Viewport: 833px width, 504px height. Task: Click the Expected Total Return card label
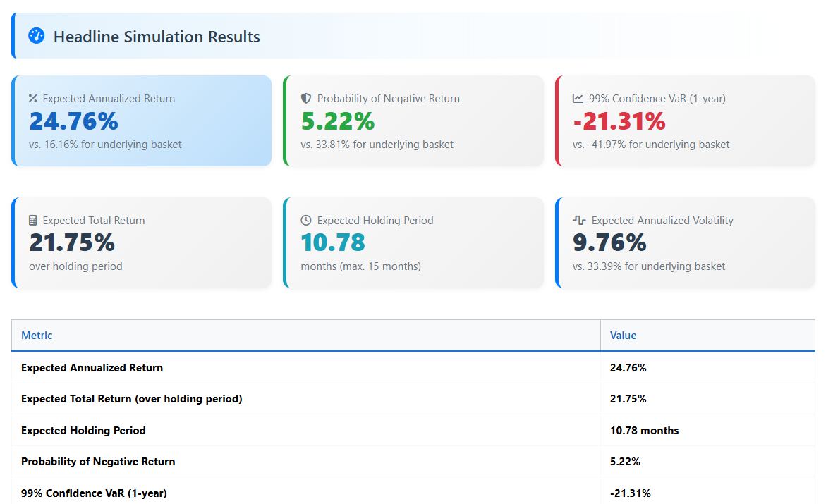point(94,221)
